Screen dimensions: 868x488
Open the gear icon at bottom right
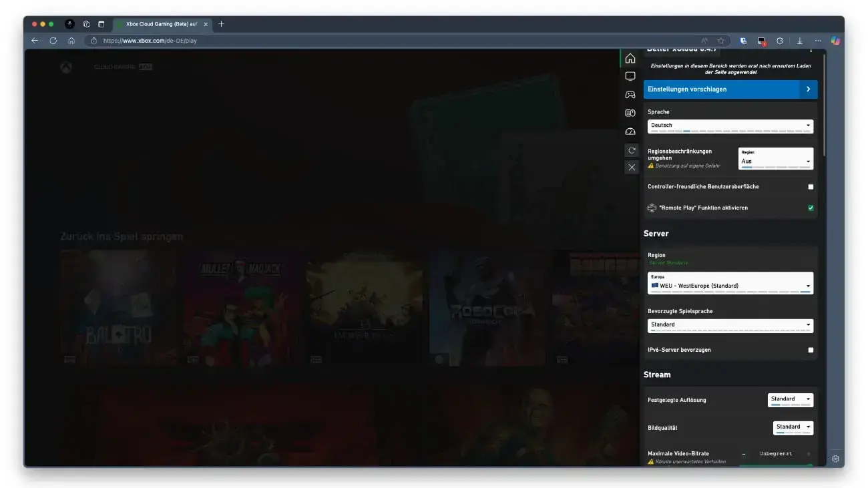835,459
